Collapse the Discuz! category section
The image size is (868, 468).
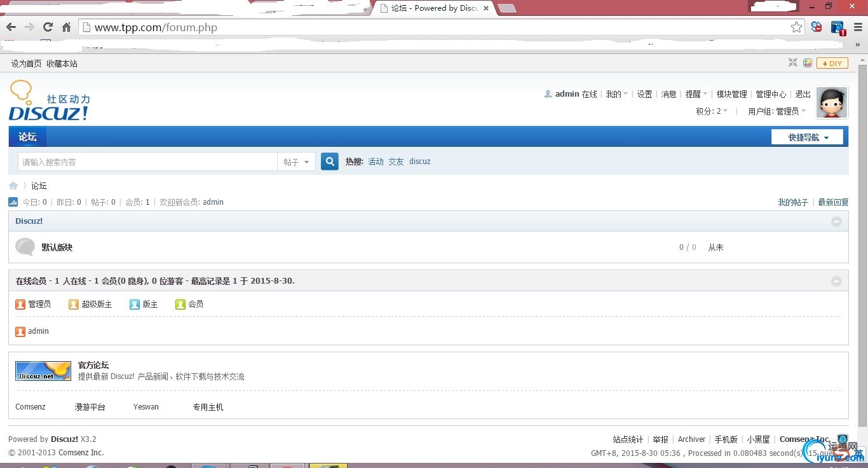click(836, 221)
